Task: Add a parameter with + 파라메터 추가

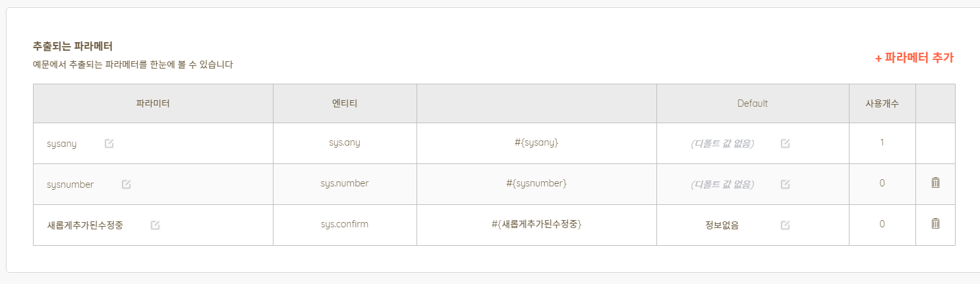Action: click(914, 58)
